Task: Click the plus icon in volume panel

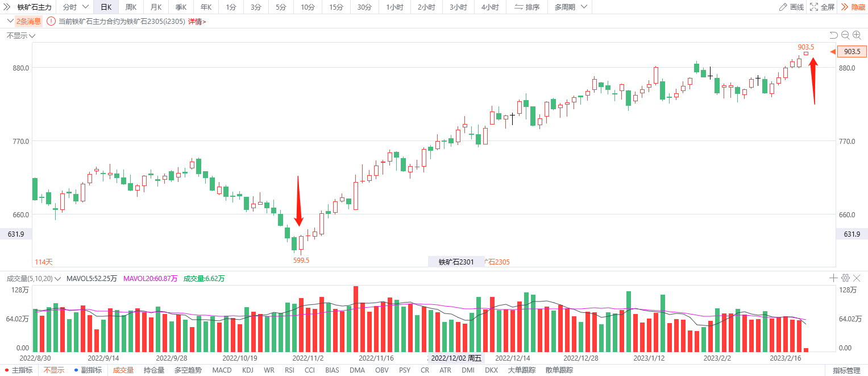Action: [x=833, y=278]
